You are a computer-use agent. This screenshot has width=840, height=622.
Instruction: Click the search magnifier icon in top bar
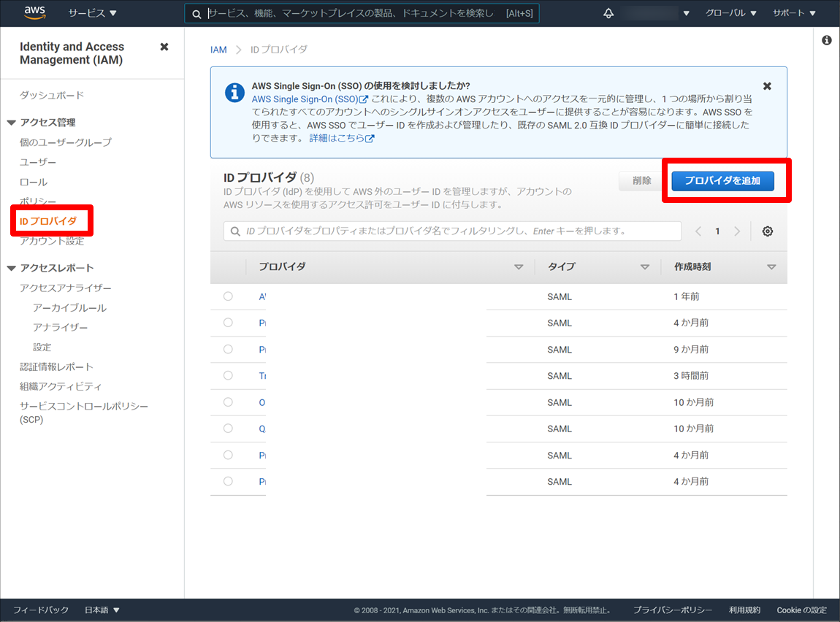(196, 14)
